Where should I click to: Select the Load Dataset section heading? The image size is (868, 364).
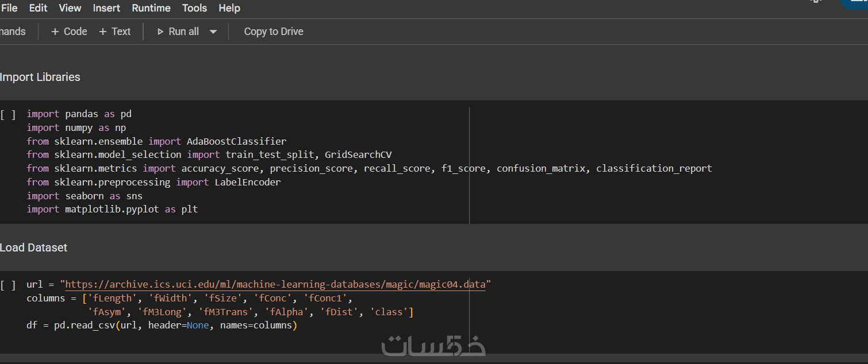34,247
